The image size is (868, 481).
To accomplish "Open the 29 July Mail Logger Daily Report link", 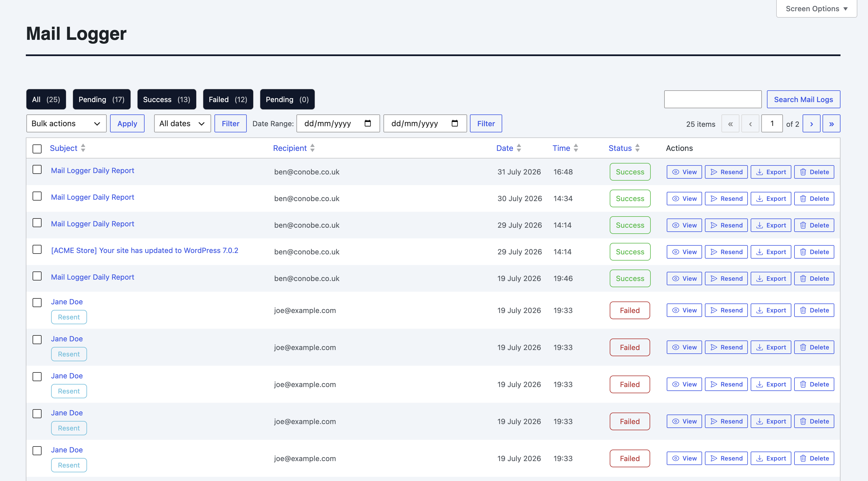I will [x=92, y=224].
